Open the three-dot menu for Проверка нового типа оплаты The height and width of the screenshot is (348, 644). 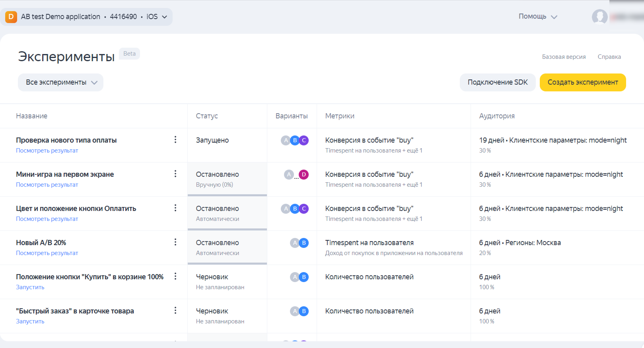pyautogui.click(x=175, y=140)
